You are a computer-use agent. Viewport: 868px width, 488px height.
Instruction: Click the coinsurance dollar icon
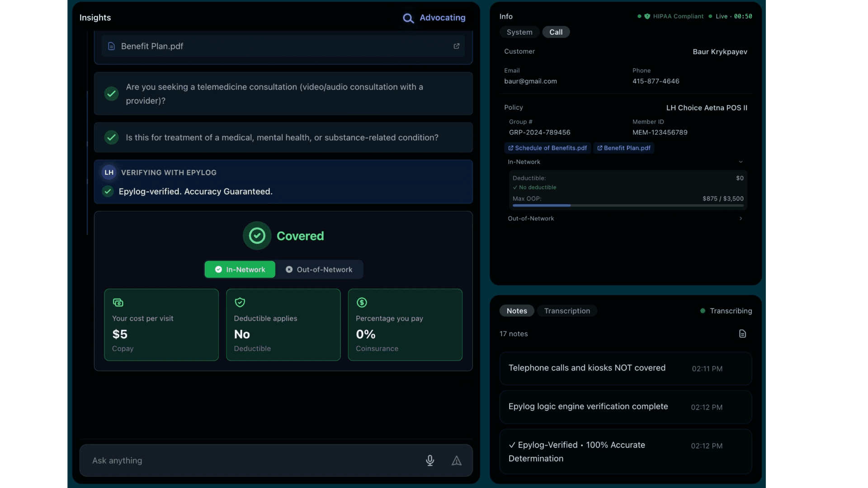coord(362,302)
